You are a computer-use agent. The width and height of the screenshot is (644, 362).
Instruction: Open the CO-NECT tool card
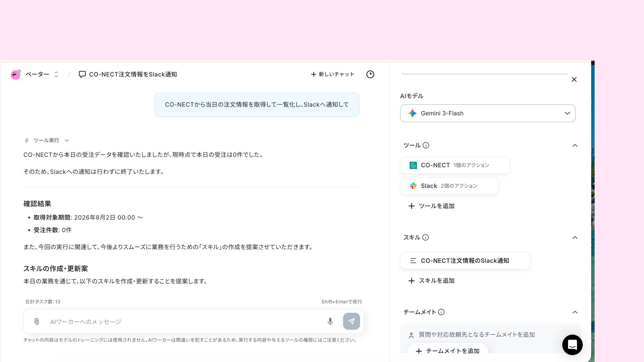click(455, 165)
